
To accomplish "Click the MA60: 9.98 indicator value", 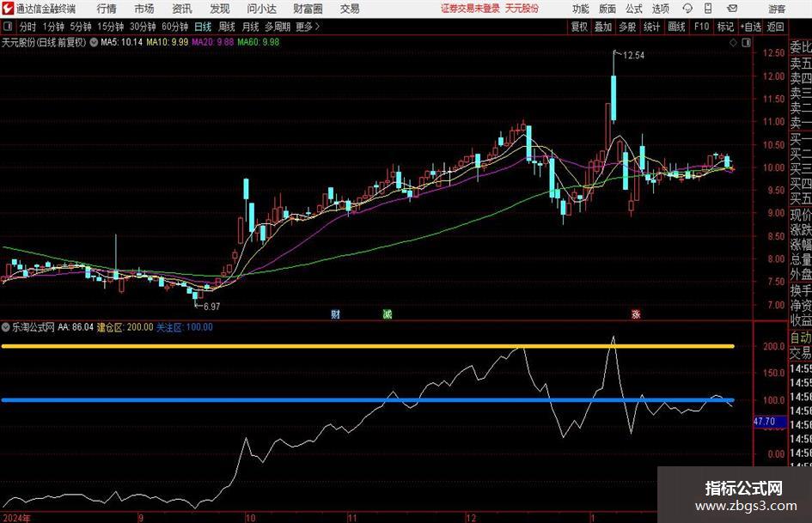I will pos(258,42).
